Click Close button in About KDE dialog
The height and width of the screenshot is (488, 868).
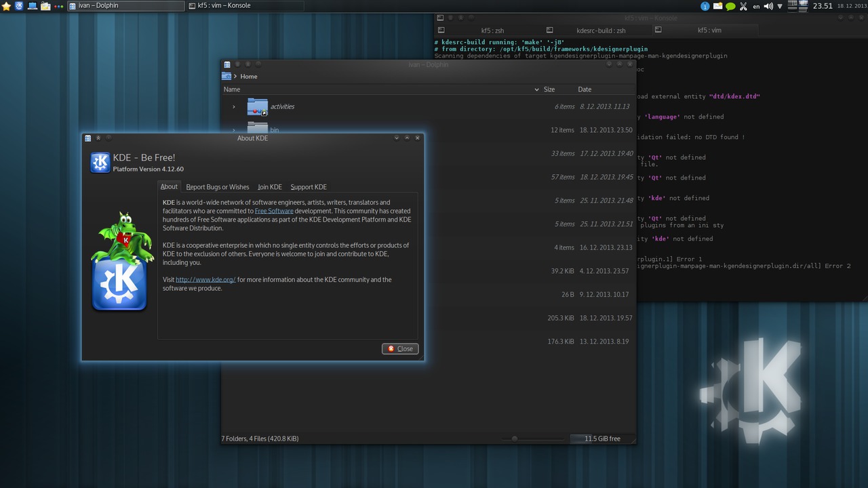point(400,348)
